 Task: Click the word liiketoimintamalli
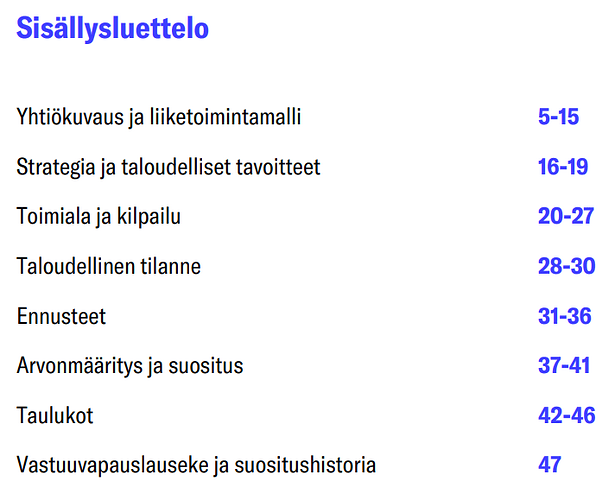(x=226, y=117)
